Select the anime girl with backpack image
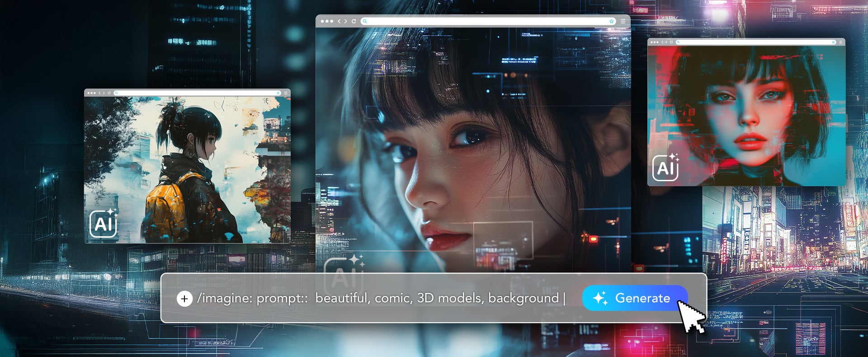The image size is (868, 357). pyautogui.click(x=187, y=169)
